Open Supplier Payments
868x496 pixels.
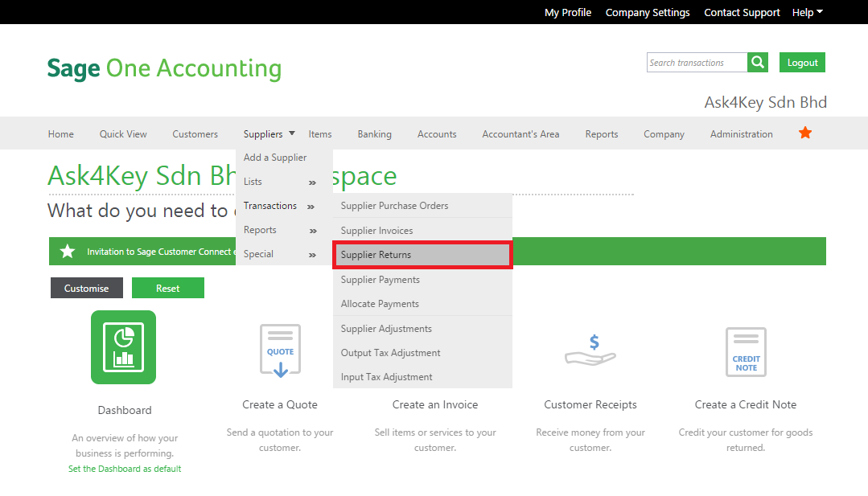[422, 280]
